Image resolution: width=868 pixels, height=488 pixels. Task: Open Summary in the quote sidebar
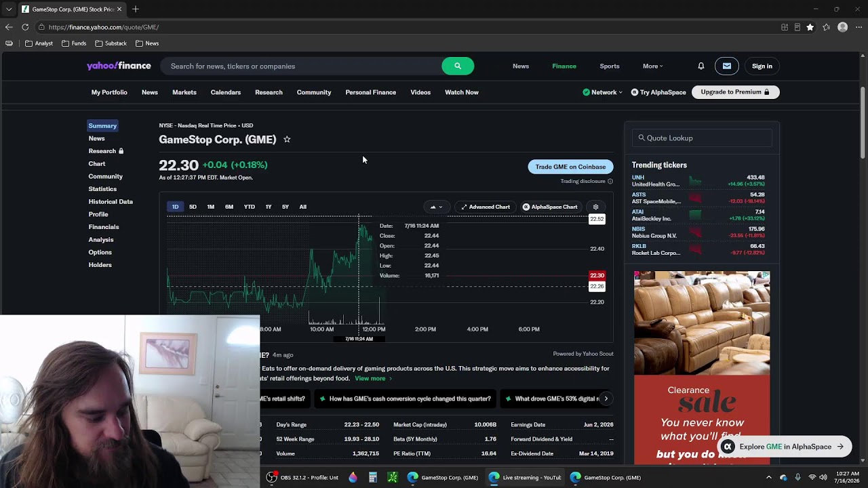click(x=102, y=125)
